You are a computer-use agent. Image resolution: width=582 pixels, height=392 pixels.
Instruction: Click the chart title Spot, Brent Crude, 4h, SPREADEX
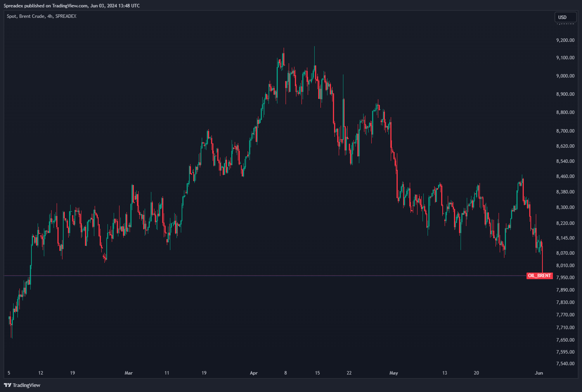click(x=42, y=16)
